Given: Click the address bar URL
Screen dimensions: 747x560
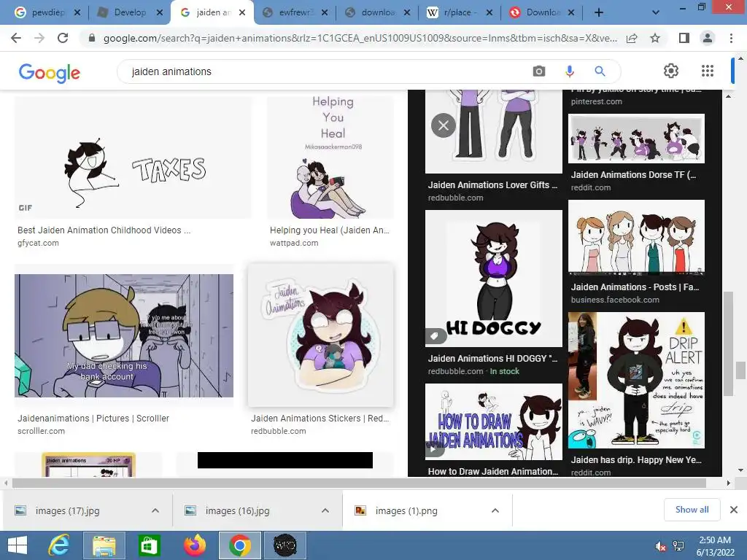Looking at the screenshot, I should [x=360, y=38].
